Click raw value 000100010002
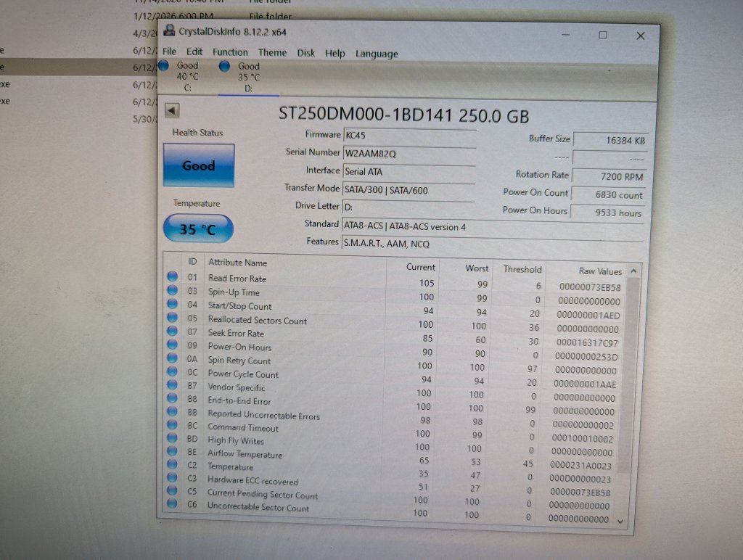This screenshot has width=743, height=560. pos(583,439)
